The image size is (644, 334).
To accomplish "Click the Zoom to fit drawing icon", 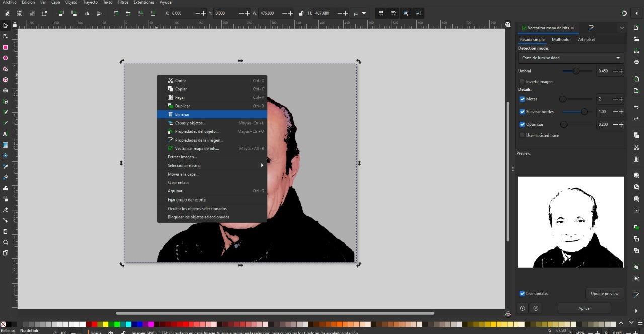I will [x=636, y=187].
